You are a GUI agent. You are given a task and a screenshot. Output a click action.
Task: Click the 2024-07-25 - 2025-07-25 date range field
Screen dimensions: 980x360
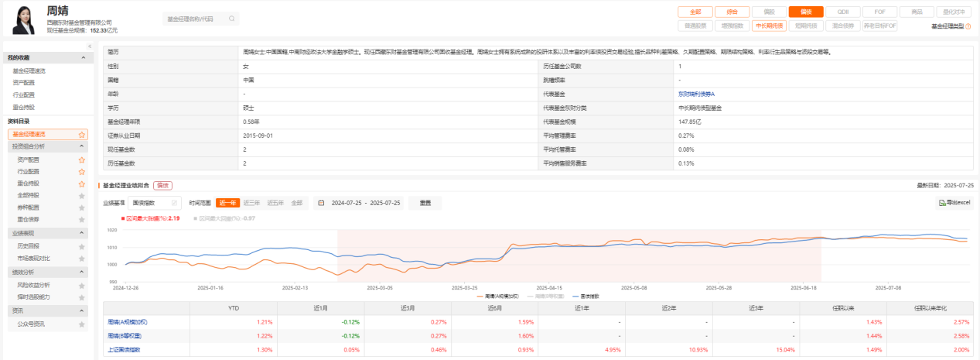pos(357,203)
